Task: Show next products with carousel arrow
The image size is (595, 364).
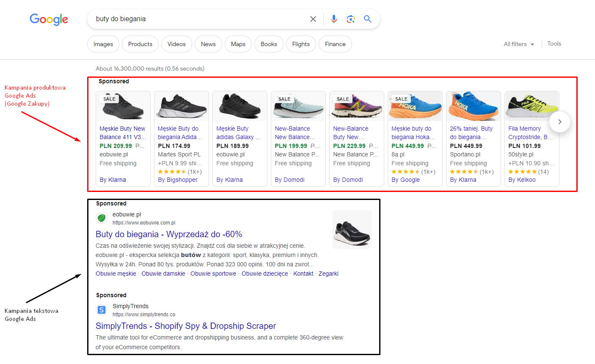Action: pyautogui.click(x=559, y=122)
